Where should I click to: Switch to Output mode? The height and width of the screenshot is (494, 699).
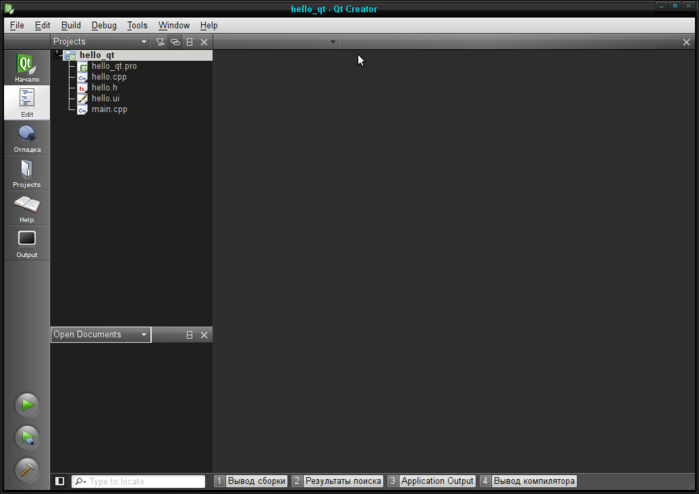click(x=27, y=243)
